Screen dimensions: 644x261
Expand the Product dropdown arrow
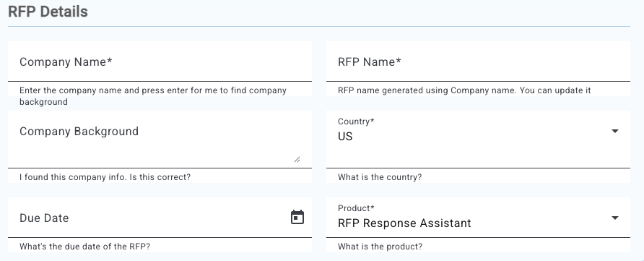click(615, 218)
